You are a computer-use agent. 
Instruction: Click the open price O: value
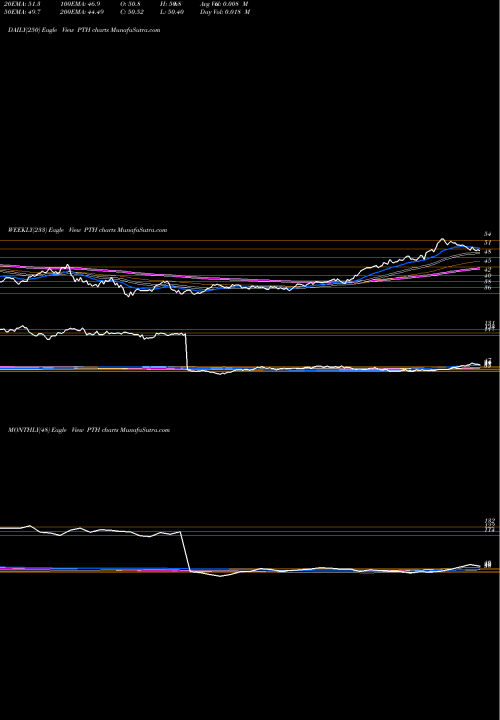coord(131,4)
